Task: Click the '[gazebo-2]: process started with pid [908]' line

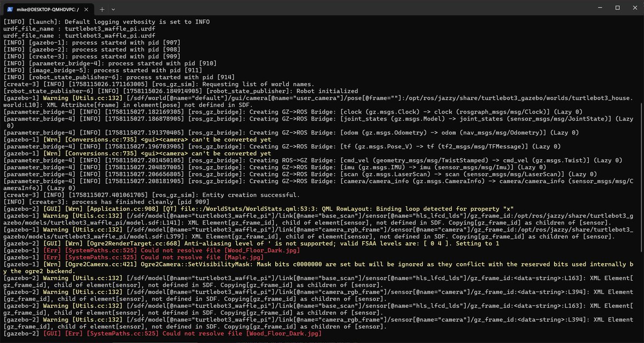Action: point(92,49)
